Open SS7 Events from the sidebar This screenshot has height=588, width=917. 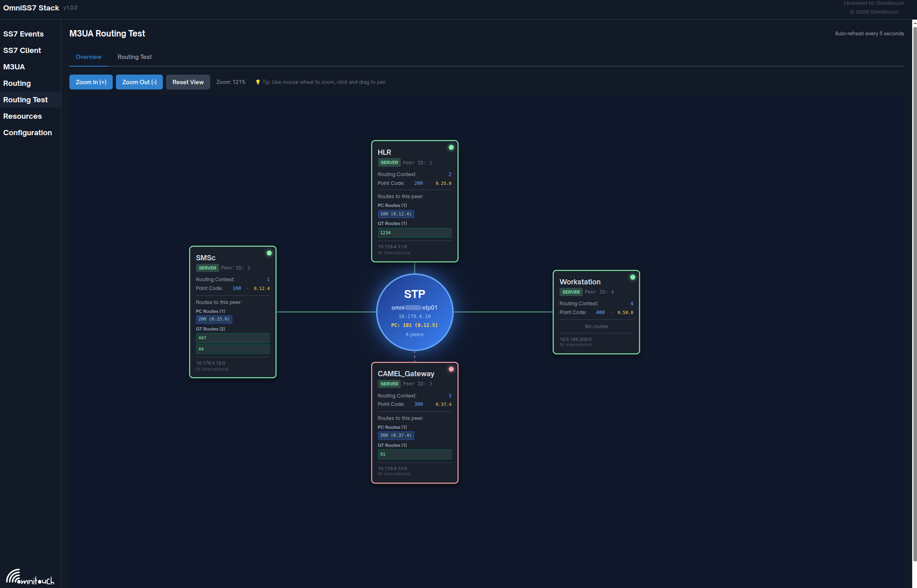(x=23, y=34)
